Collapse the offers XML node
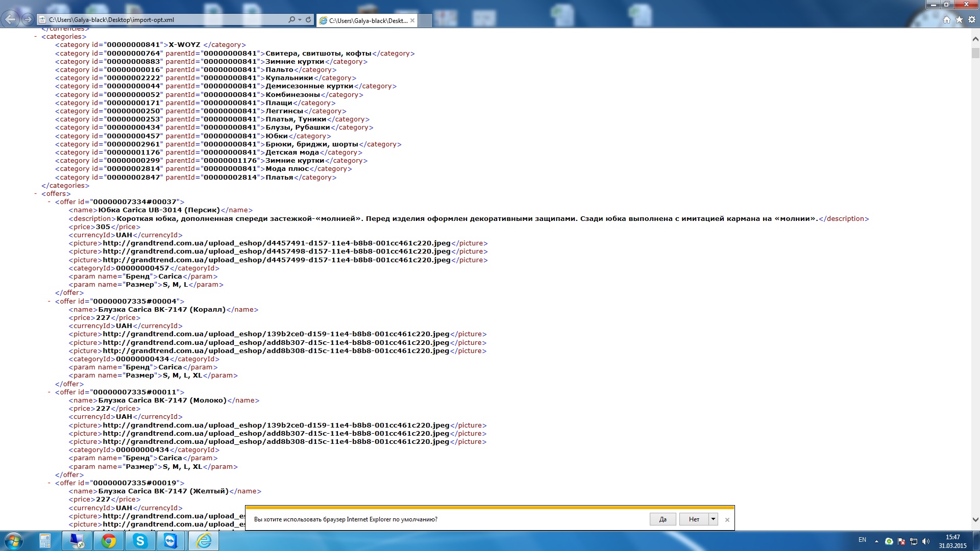980x551 pixels. [x=36, y=194]
